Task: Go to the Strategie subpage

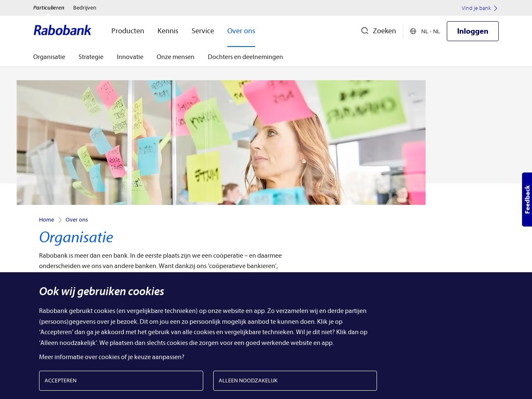Action: click(x=91, y=57)
